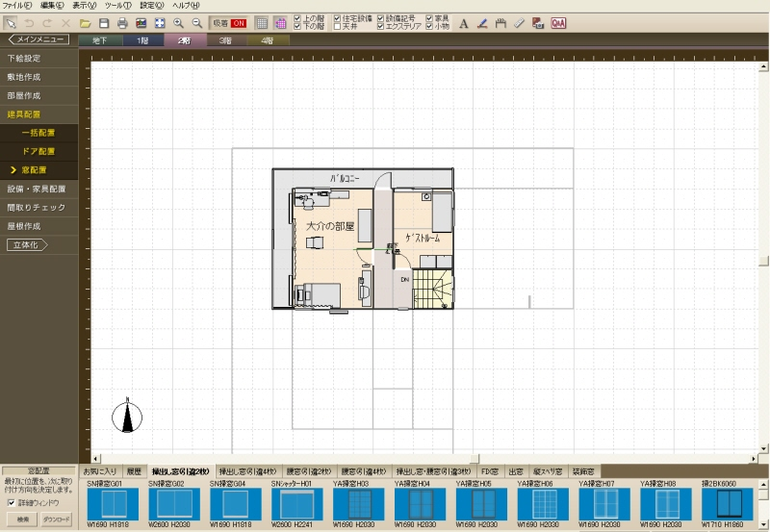Click the メインメニュー back button
Screen dimensions: 770x532
coord(37,39)
